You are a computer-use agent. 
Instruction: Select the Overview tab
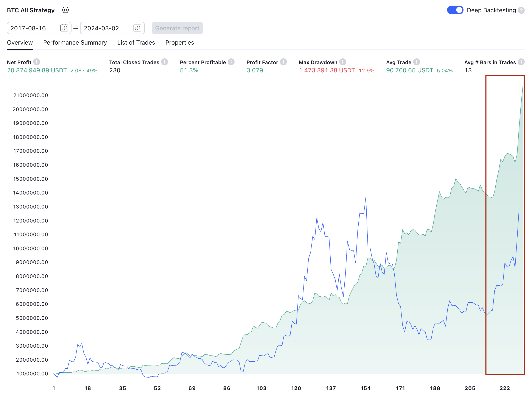(20, 43)
